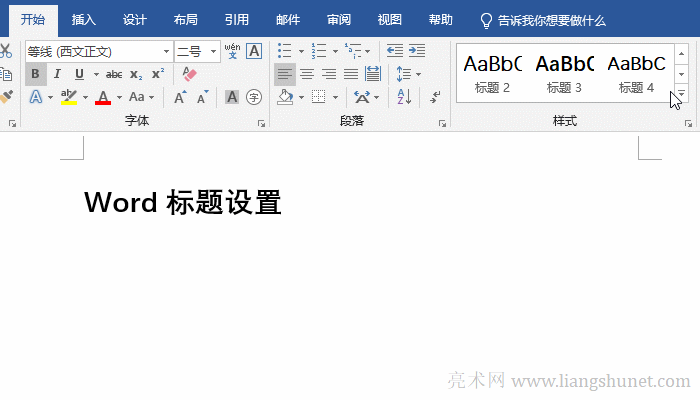Toggle superscript formatting

[158, 74]
